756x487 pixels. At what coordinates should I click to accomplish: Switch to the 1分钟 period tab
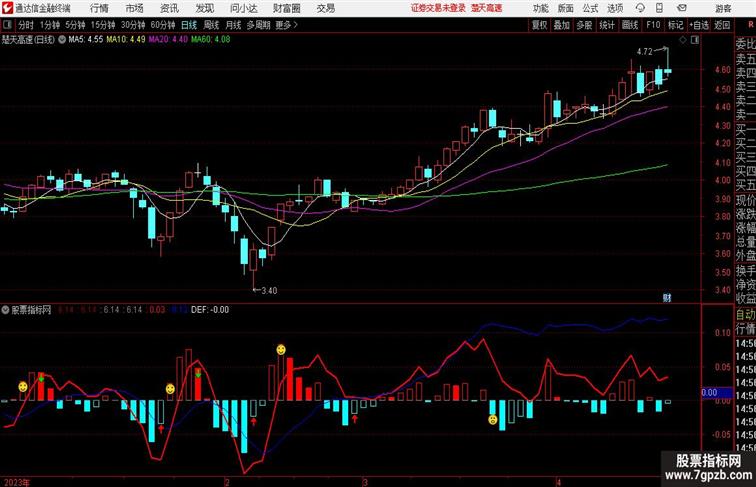[x=50, y=25]
